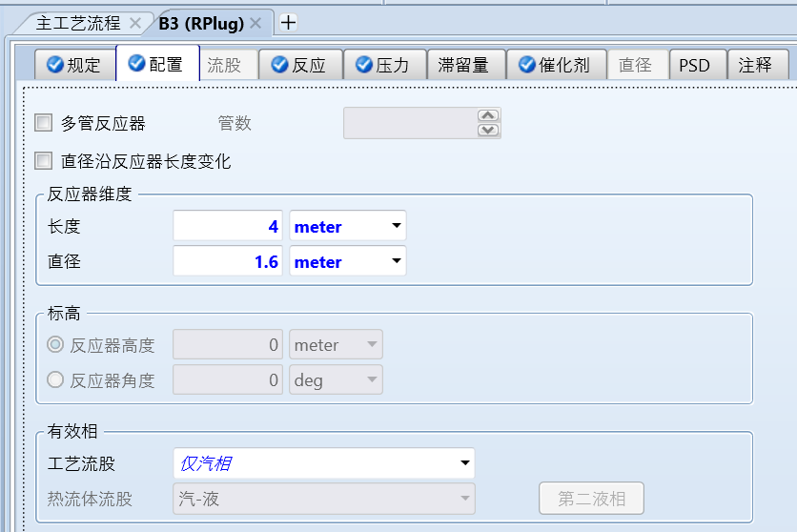The width and height of the screenshot is (797, 532).
Task: Select the 反应器高度 radio button
Action: point(55,344)
